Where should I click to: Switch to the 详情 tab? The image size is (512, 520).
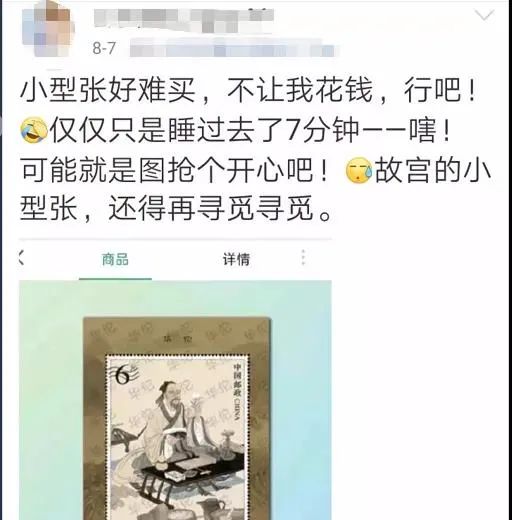tap(236, 260)
